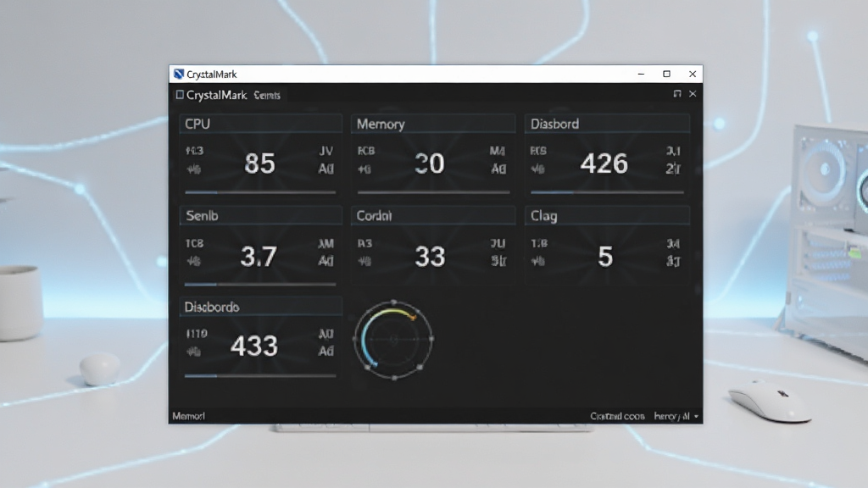Select the CPU card header
868x488 pixels.
(260, 124)
